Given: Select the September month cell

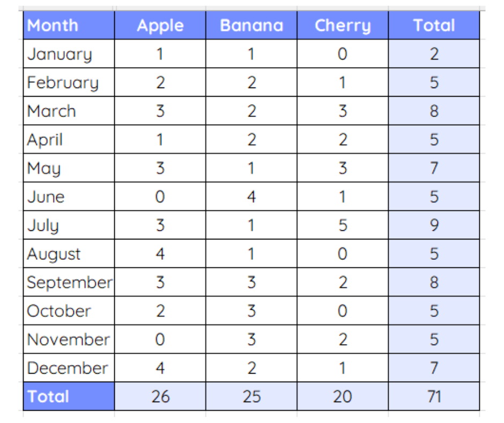Looking at the screenshot, I should [69, 282].
